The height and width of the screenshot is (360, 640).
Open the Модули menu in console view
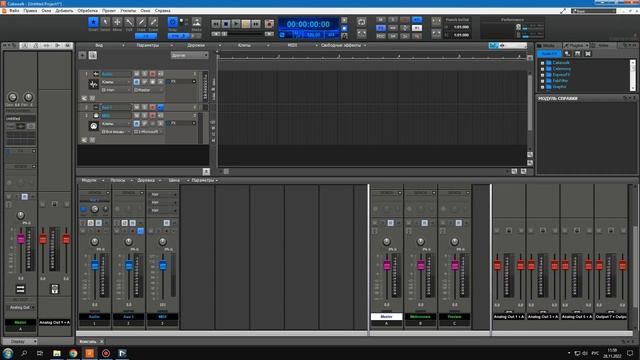coord(89,180)
